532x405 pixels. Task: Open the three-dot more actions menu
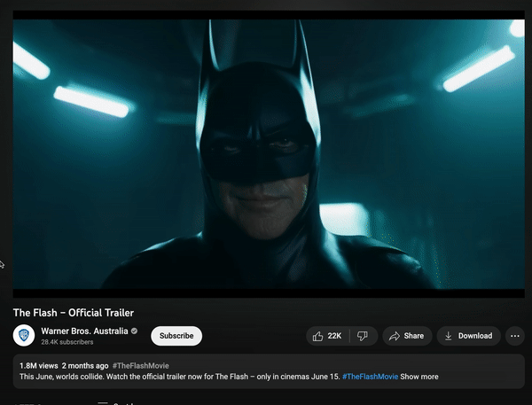(x=515, y=336)
